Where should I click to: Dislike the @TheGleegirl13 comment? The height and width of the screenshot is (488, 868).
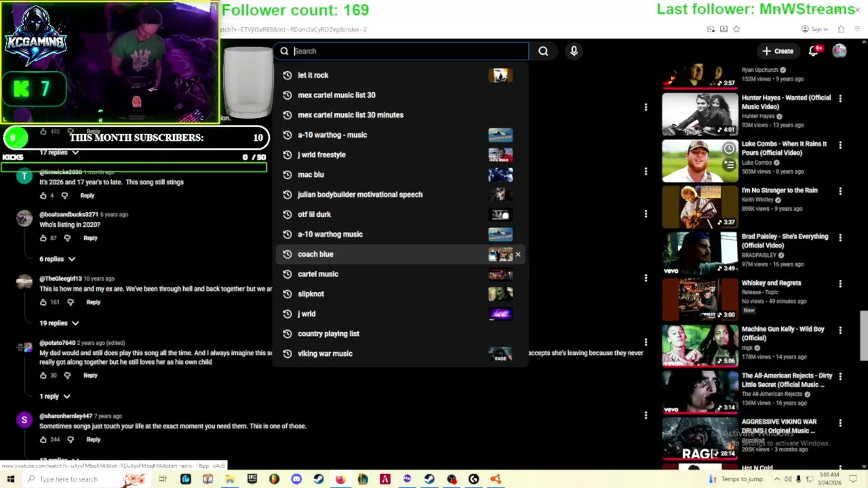[70, 302]
